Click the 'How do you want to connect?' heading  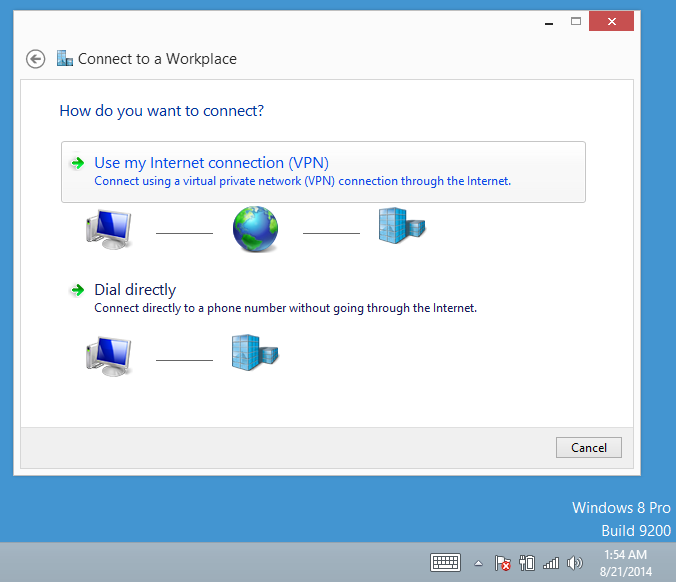(162, 111)
